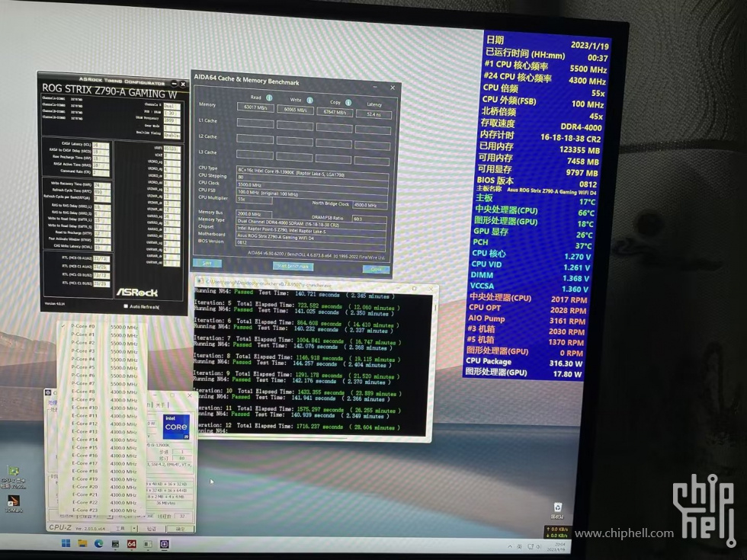Click the CPU-Z OK button
Image resolution: width=747 pixels, height=560 pixels.
[180, 529]
